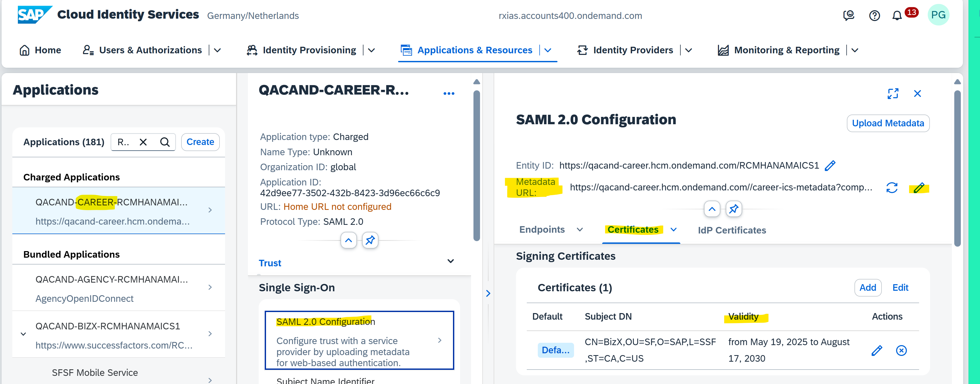Open Identity Provisioning dropdown arrow
Viewport: 980px width, 384px height.
(371, 50)
